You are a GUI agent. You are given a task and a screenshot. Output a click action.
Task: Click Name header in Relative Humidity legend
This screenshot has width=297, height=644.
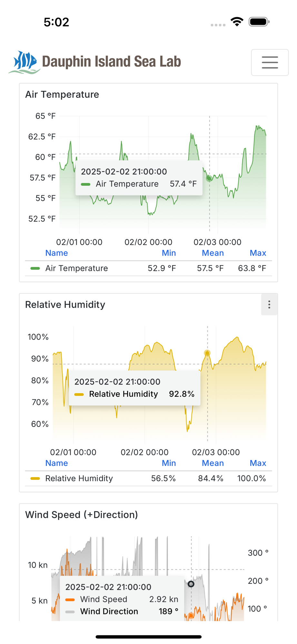click(56, 463)
